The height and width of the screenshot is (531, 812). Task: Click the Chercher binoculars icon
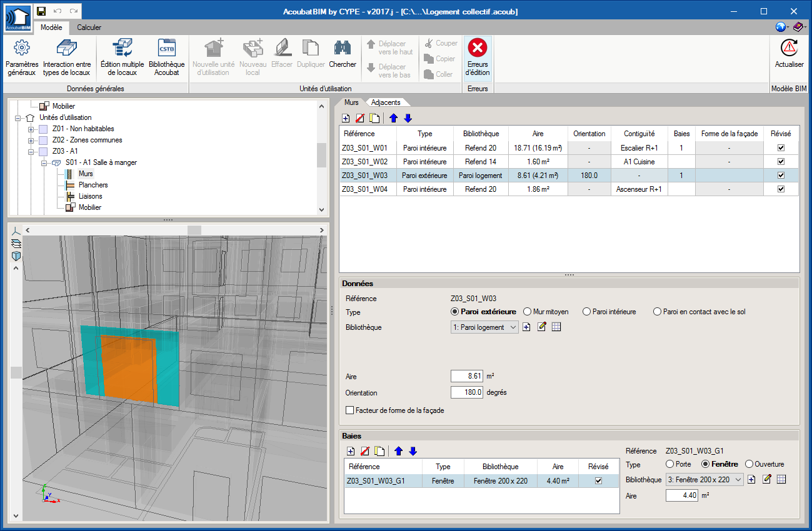(x=342, y=48)
